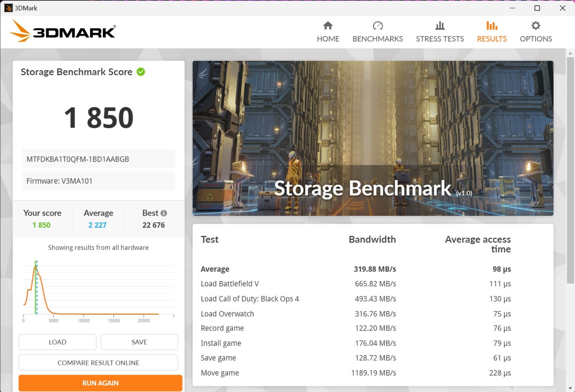Maximize the 3DMark window

pyautogui.click(x=537, y=8)
